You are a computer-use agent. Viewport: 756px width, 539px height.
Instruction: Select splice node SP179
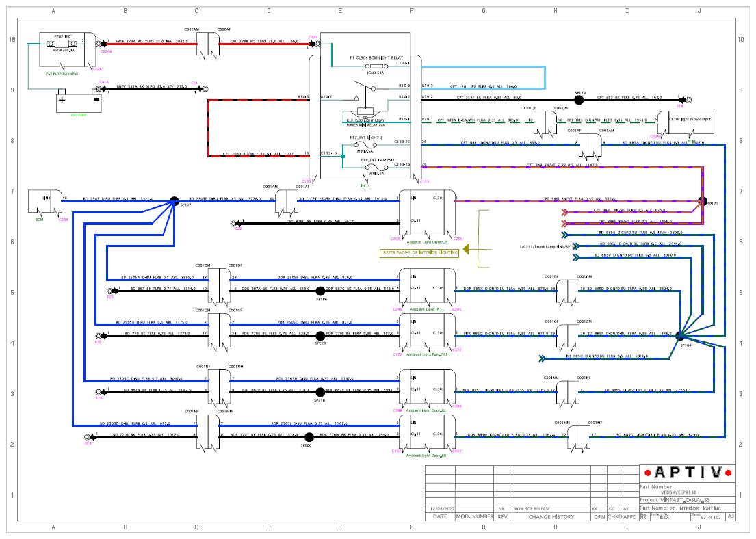tap(579, 101)
